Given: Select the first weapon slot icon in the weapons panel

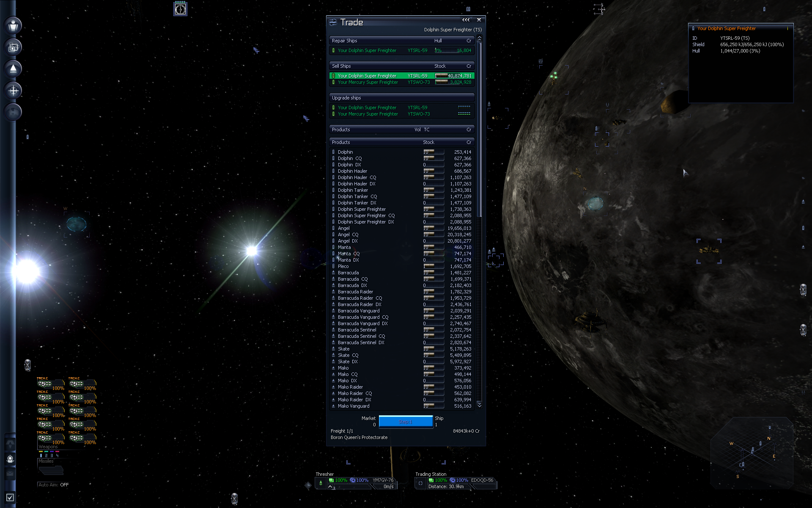Looking at the screenshot, I should click(44, 384).
